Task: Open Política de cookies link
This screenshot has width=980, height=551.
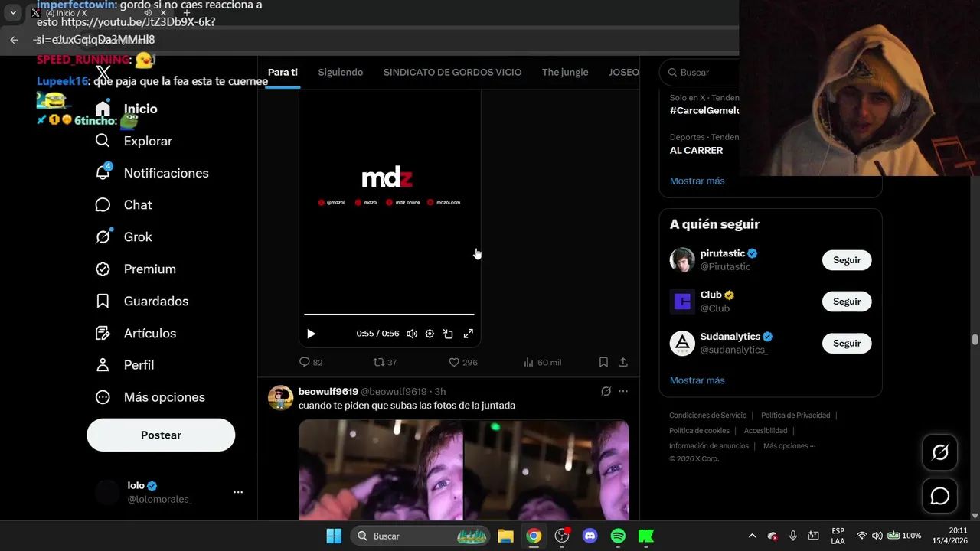Action: (x=699, y=431)
